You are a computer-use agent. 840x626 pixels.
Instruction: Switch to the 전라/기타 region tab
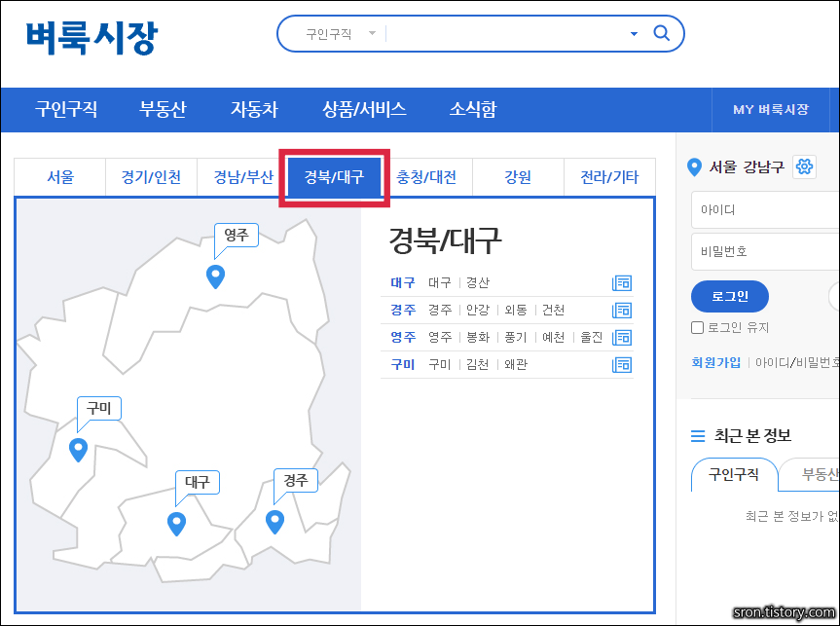[x=609, y=177]
